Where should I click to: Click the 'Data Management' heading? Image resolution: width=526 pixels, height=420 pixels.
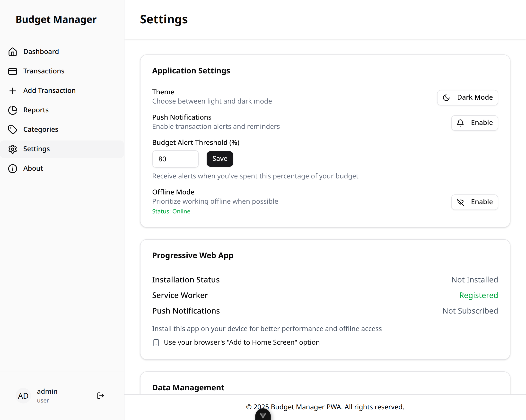coord(188,388)
